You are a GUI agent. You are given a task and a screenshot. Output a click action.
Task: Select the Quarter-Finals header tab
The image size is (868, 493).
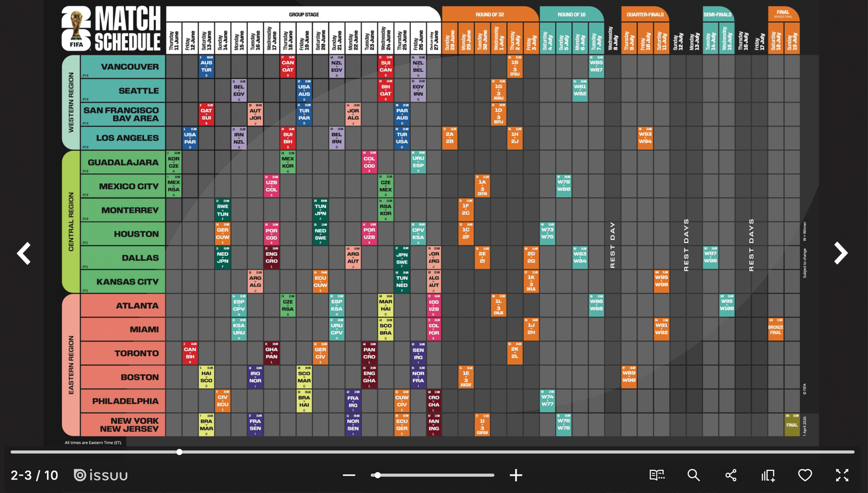(645, 15)
